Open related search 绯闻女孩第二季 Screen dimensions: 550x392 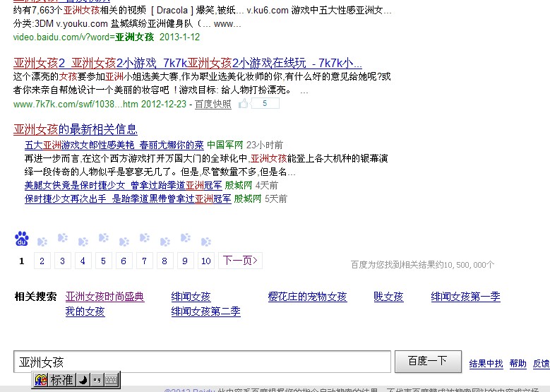pyautogui.click(x=206, y=311)
